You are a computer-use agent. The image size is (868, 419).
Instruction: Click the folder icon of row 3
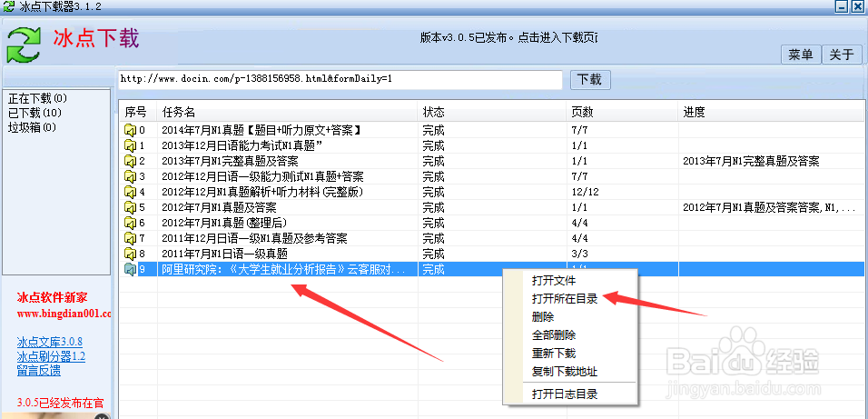130,177
